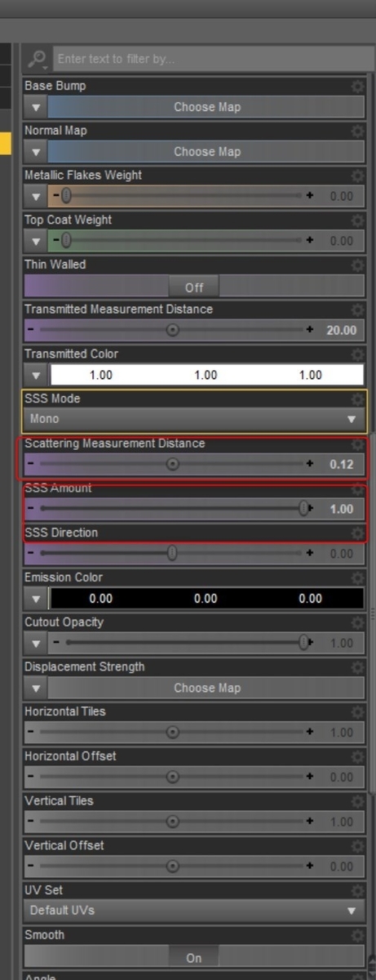Click minus on Transmitted Measurement Distance
The height and width of the screenshot is (980, 376).
(x=31, y=330)
